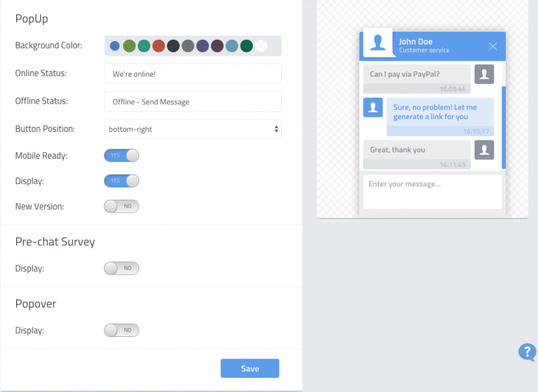Click the avatar beside 'Great, thank you' message
Image resolution: width=538 pixels, height=392 pixels.
tap(485, 150)
